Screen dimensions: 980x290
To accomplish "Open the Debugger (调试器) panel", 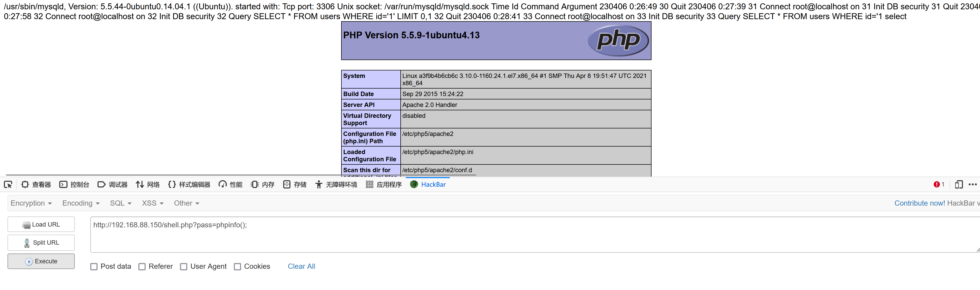I will pyautogui.click(x=113, y=185).
